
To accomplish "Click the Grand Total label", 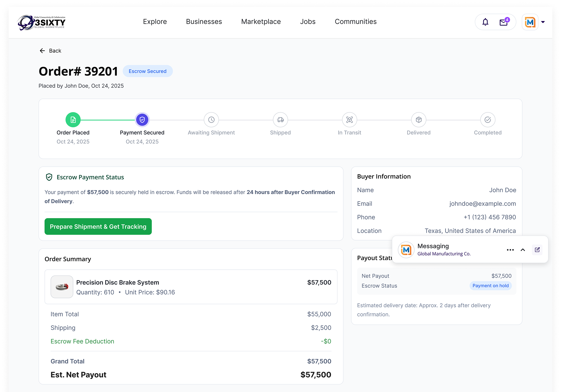I will click(x=68, y=361).
